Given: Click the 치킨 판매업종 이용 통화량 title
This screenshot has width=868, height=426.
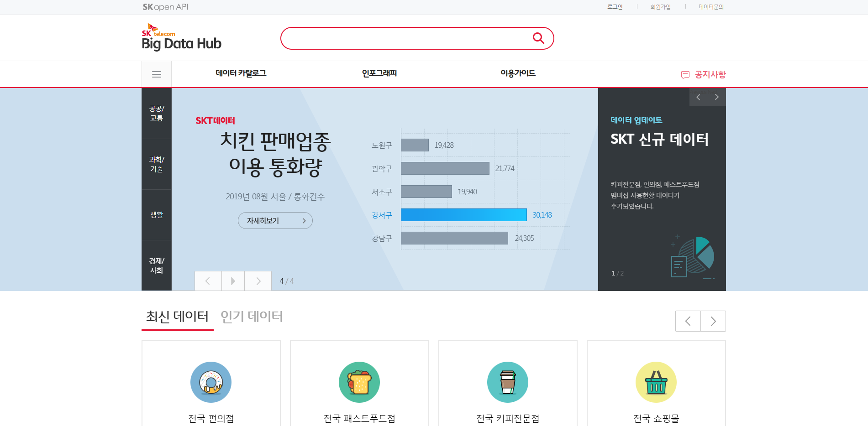Looking at the screenshot, I should [275, 154].
